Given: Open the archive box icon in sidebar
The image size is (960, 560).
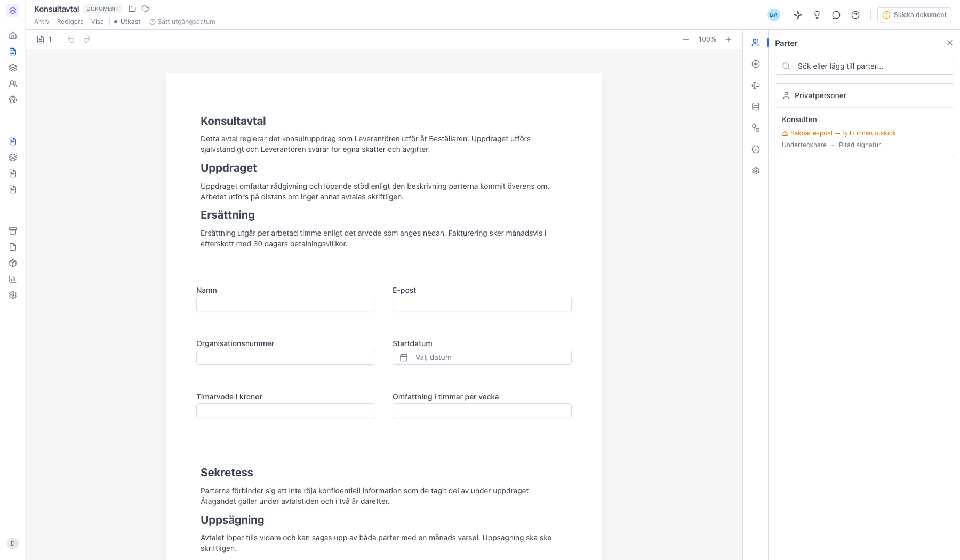Looking at the screenshot, I should pyautogui.click(x=13, y=231).
